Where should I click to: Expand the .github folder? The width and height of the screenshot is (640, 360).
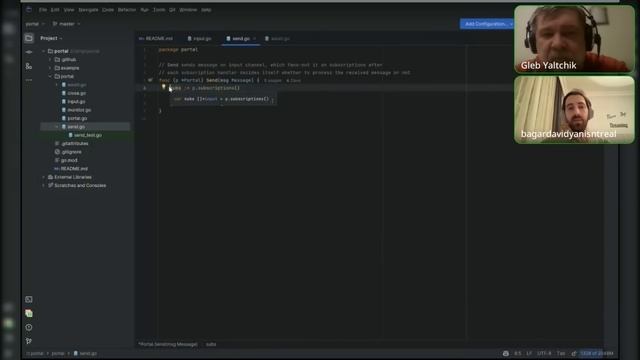coord(50,60)
